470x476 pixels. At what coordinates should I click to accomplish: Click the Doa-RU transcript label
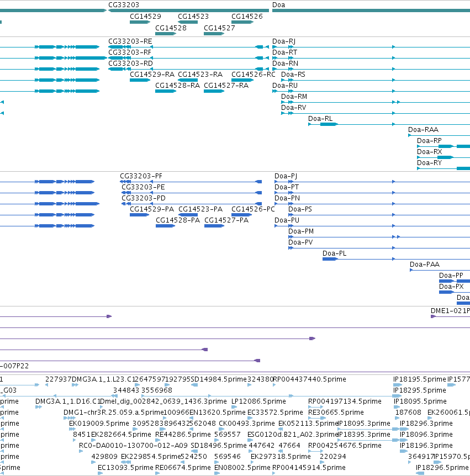(x=285, y=85)
